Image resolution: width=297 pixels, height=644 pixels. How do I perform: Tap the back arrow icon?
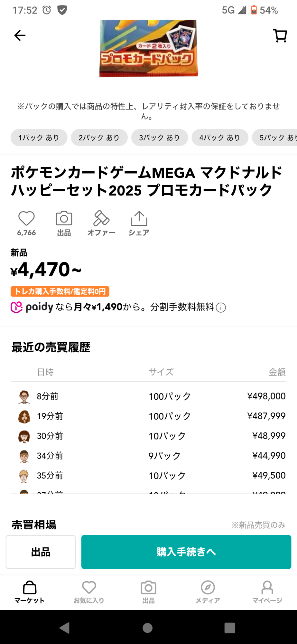(20, 35)
